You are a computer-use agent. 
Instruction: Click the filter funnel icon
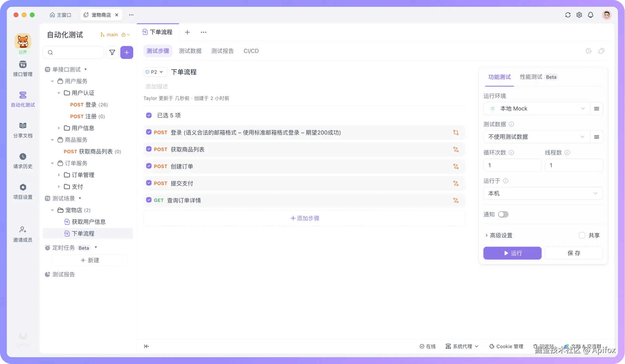(x=112, y=53)
